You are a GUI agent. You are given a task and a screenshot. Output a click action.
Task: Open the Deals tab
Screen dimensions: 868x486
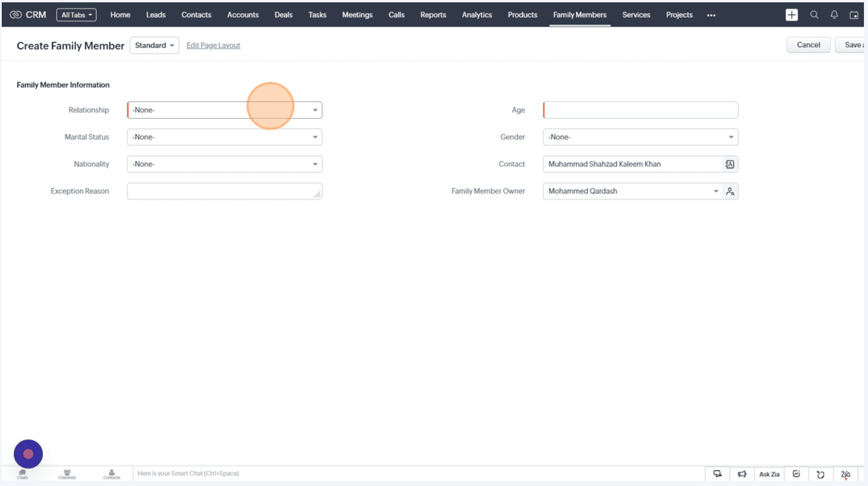283,15
